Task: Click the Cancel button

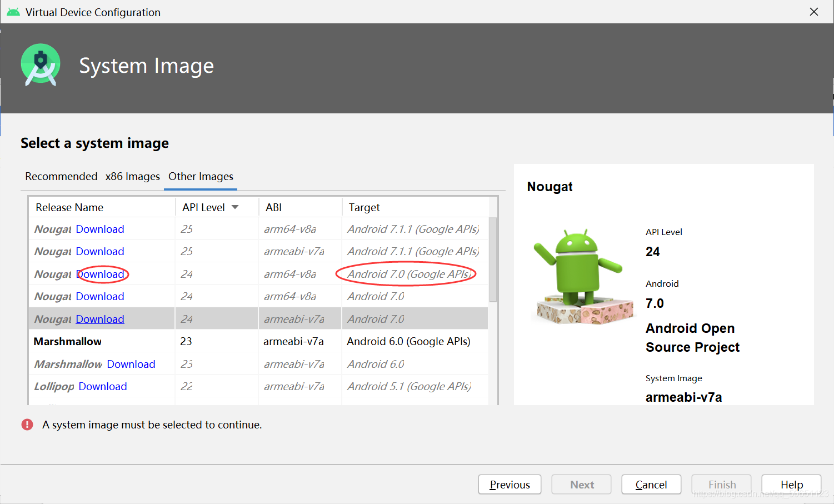Action: pyautogui.click(x=651, y=485)
